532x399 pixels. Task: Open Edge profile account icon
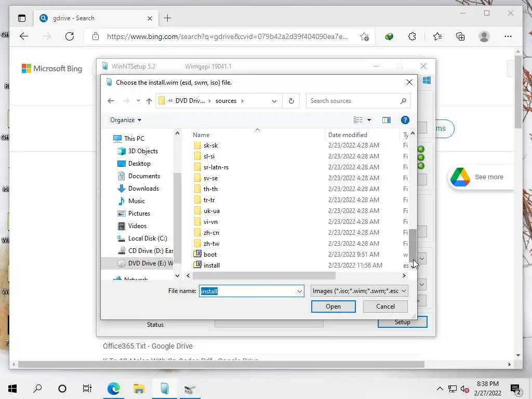coord(484,36)
